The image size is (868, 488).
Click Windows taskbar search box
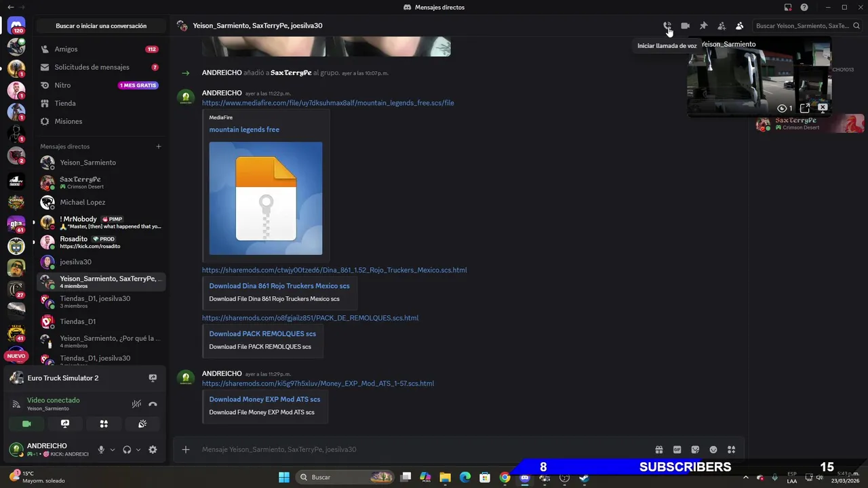[x=347, y=477]
